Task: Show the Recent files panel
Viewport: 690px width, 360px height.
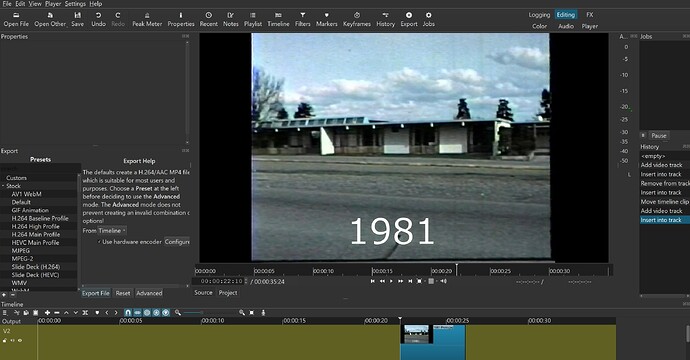Action: 209,20
